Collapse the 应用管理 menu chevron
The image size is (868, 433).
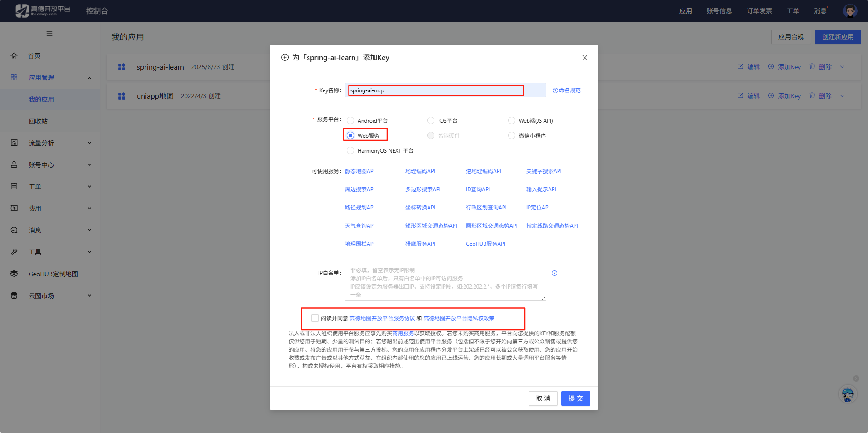[x=90, y=78]
